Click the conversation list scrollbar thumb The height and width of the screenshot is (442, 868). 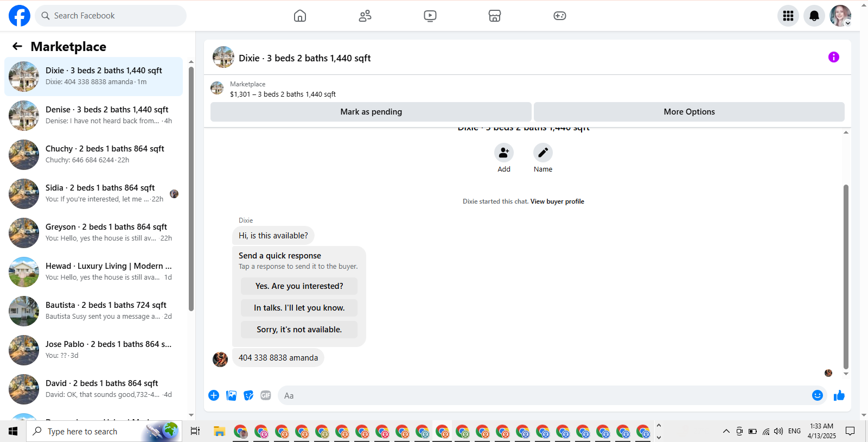click(x=191, y=189)
